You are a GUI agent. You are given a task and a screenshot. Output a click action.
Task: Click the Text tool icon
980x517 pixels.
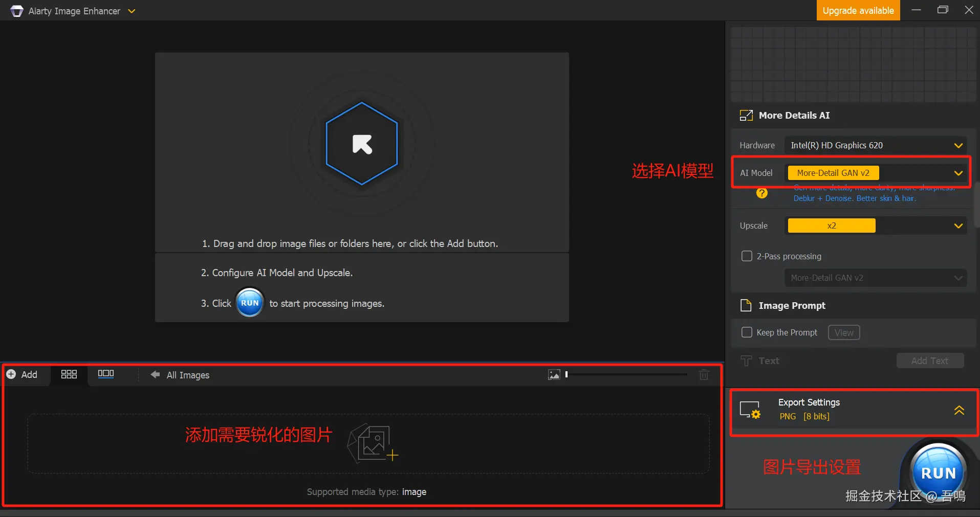click(x=746, y=361)
